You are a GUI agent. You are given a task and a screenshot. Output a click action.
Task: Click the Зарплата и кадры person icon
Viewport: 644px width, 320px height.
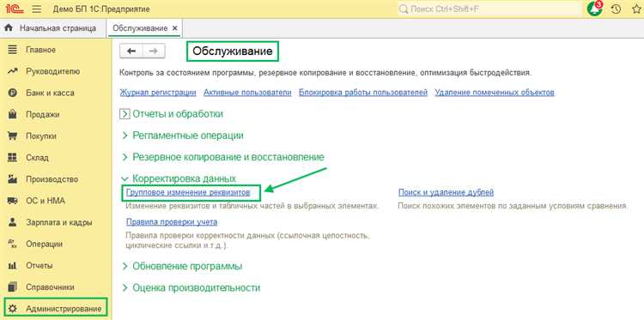coord(13,222)
